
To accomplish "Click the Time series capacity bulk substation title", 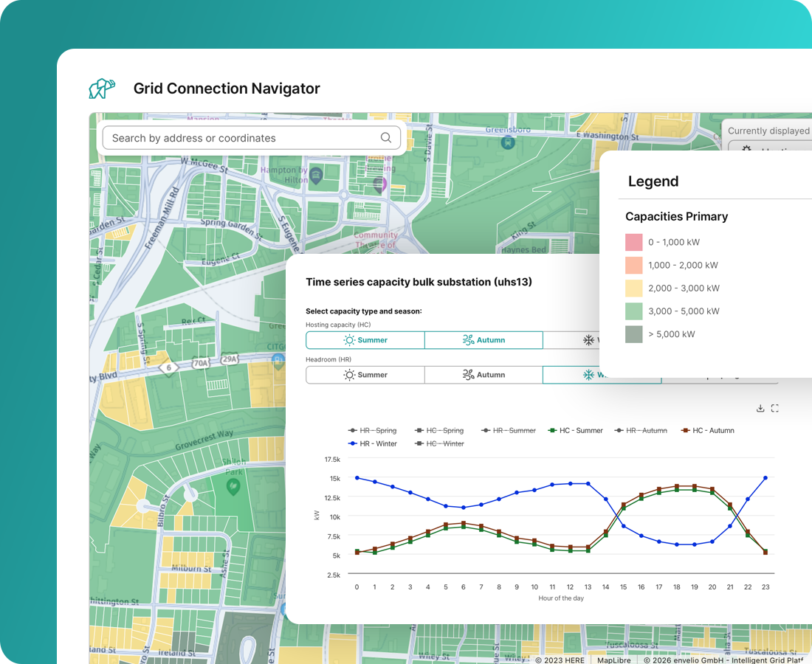I will [x=419, y=282].
